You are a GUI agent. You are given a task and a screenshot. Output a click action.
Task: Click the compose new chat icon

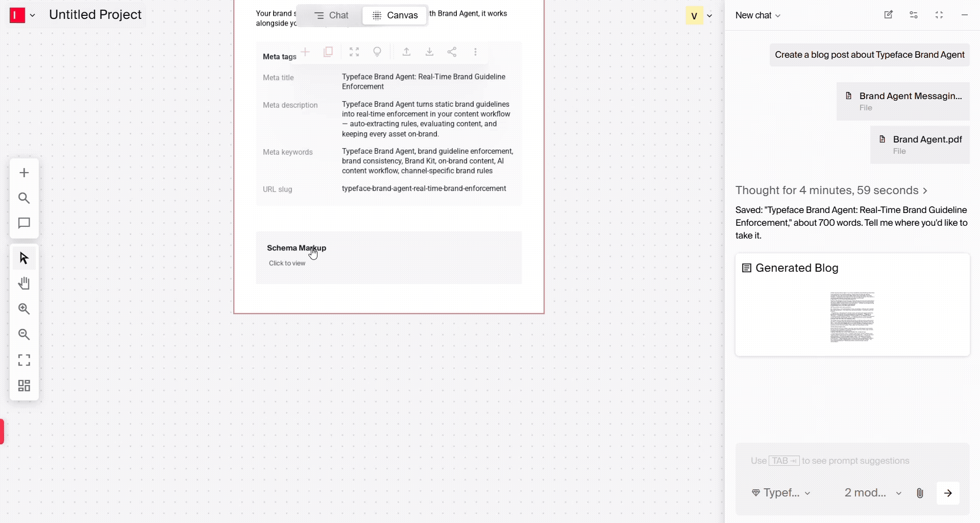coord(889,15)
